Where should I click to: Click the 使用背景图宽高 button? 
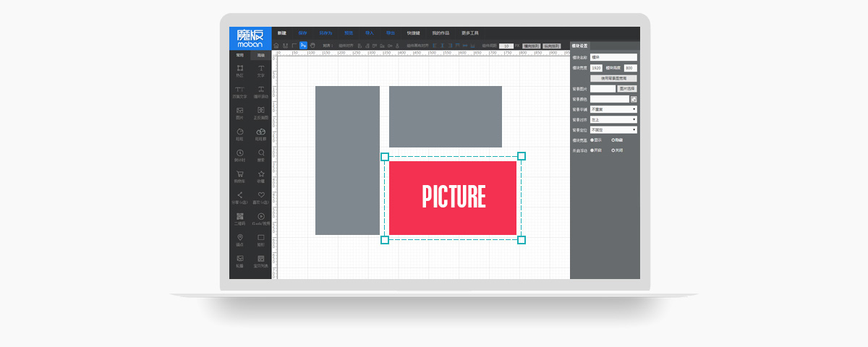[613, 78]
